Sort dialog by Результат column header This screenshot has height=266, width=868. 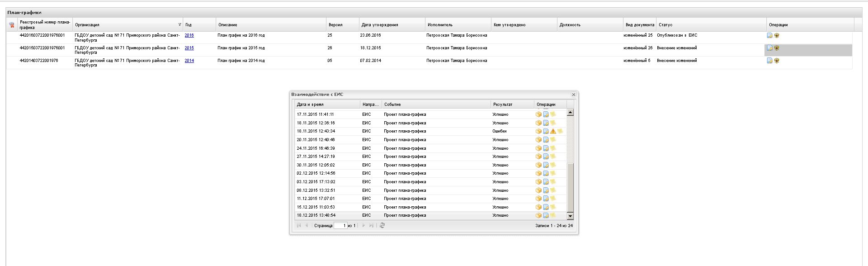tap(512, 104)
